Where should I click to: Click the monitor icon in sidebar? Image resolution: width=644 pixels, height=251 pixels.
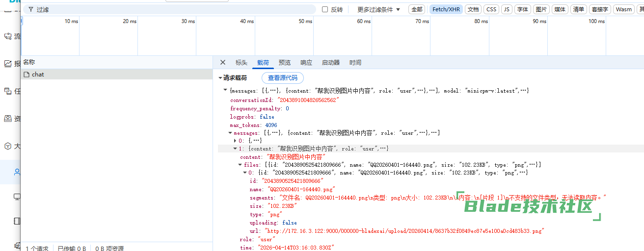[x=17, y=197]
